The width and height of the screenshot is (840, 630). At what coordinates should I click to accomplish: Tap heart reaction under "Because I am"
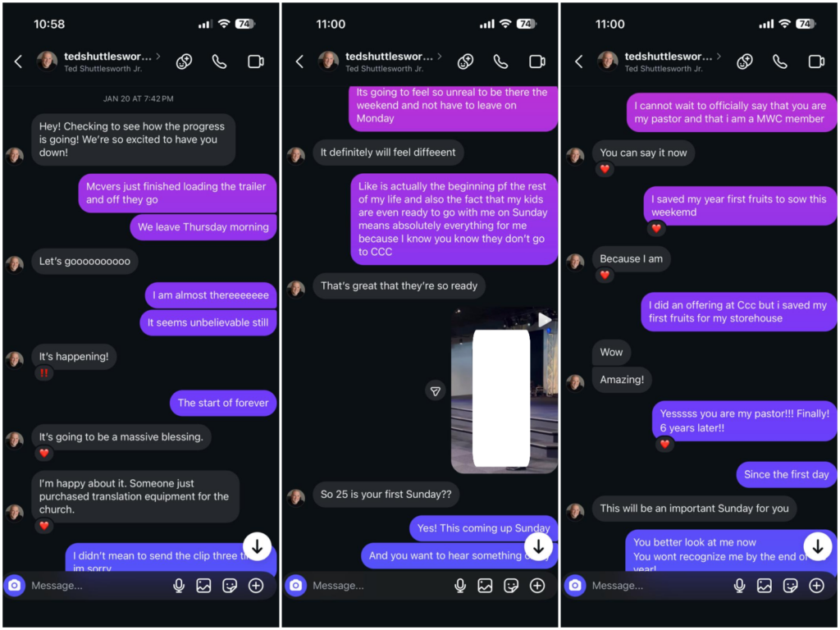click(x=605, y=275)
